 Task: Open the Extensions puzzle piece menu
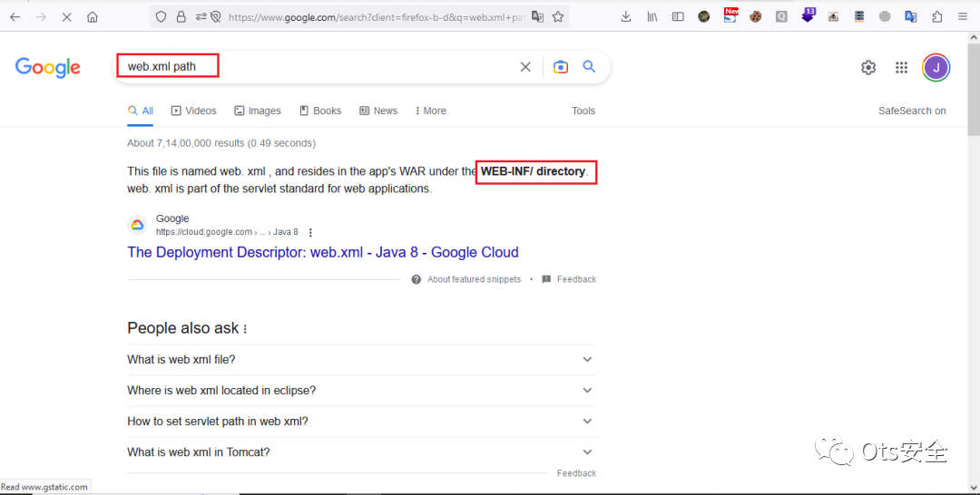click(x=936, y=17)
